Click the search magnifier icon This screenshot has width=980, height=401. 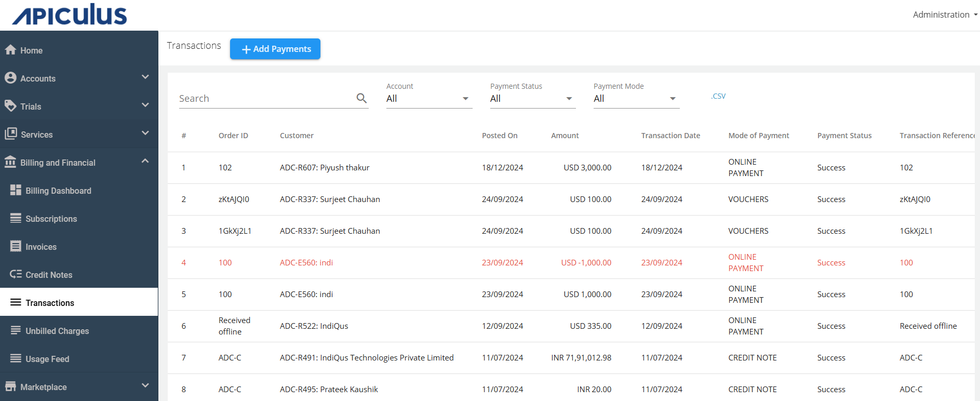tap(361, 98)
